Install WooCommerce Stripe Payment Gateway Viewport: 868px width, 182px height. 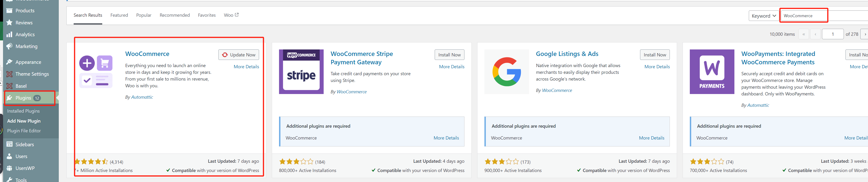pyautogui.click(x=450, y=55)
